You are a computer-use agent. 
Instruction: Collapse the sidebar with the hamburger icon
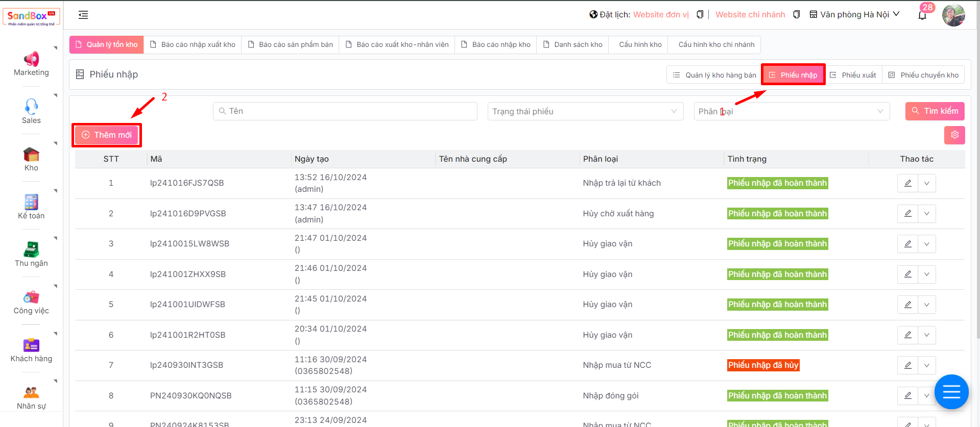point(83,15)
